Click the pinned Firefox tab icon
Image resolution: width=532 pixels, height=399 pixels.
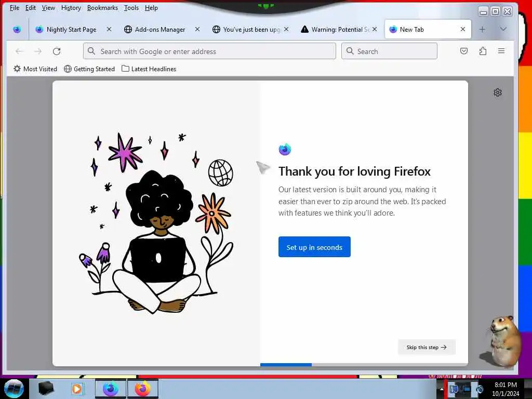click(17, 30)
